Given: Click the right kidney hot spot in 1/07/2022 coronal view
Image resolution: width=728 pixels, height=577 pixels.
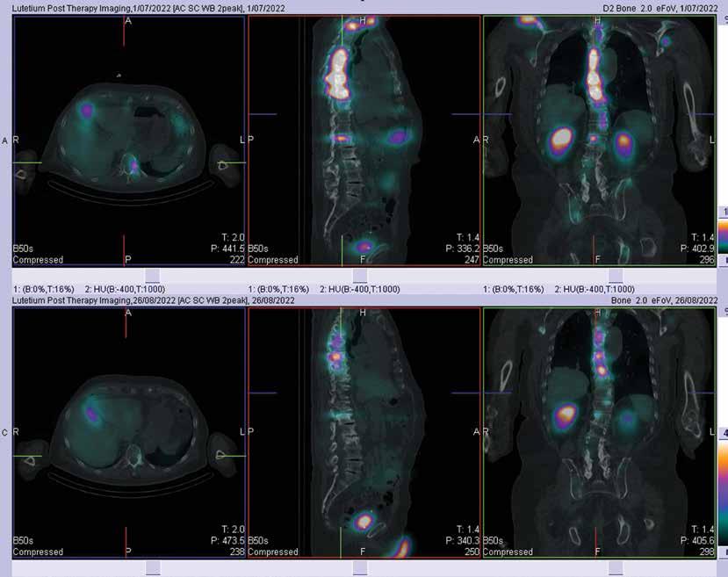Looking at the screenshot, I should coord(562,139).
